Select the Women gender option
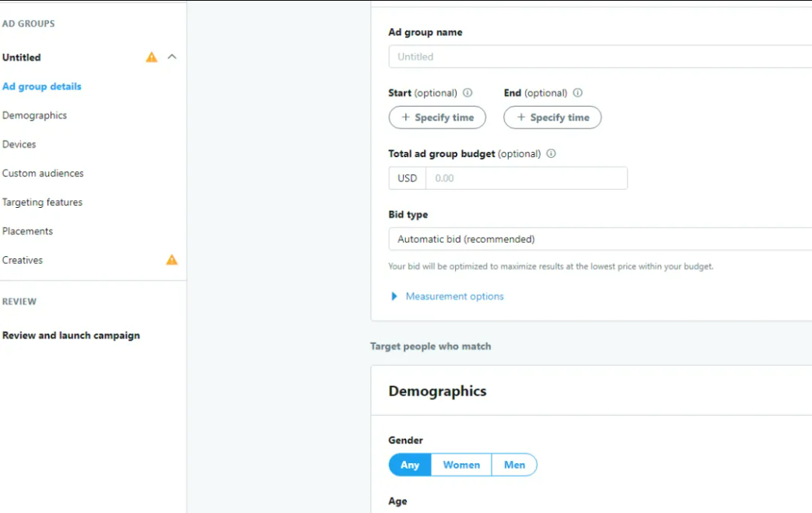The height and width of the screenshot is (513, 812). (x=461, y=465)
